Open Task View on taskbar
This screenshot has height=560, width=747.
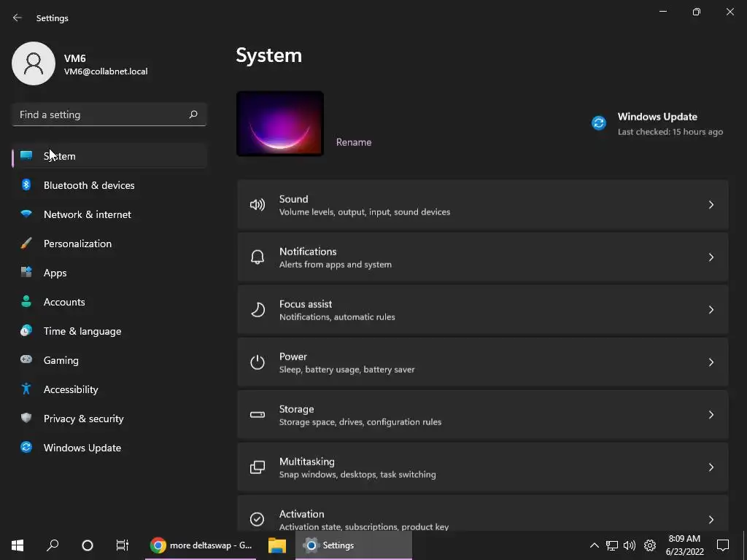[x=122, y=545]
